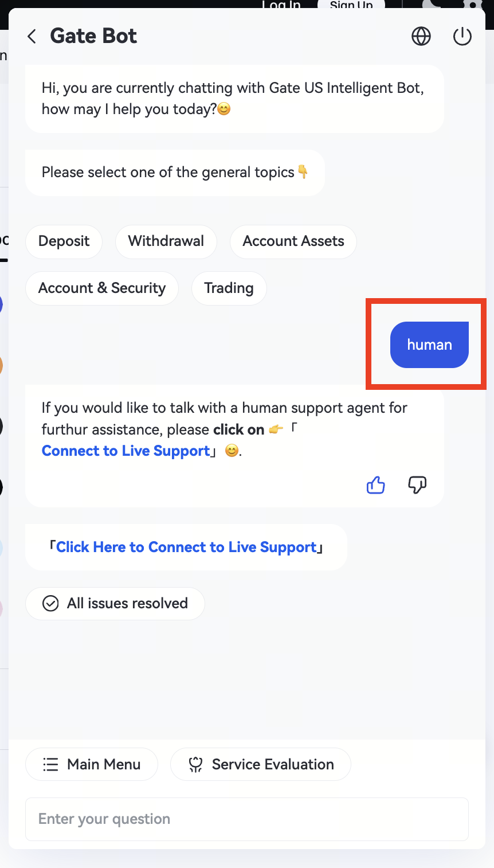Click the Service Evaluation badge icon
Viewport: 494px width, 868px height.
click(x=196, y=764)
